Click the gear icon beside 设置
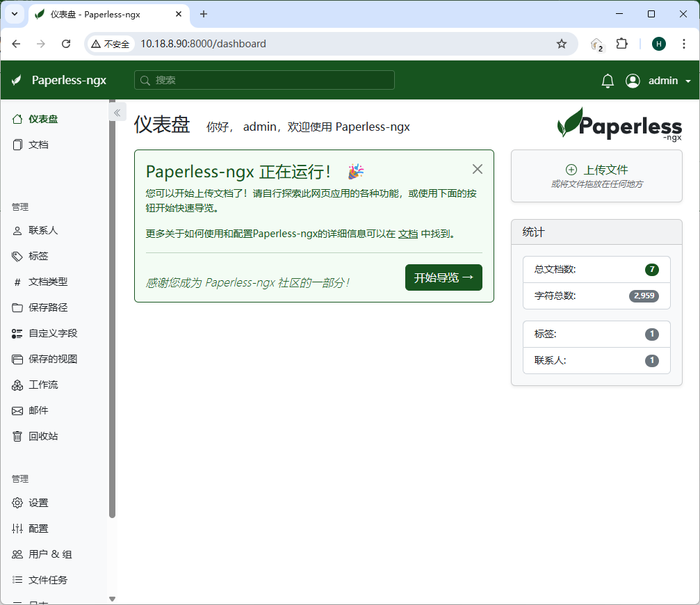 [17, 503]
